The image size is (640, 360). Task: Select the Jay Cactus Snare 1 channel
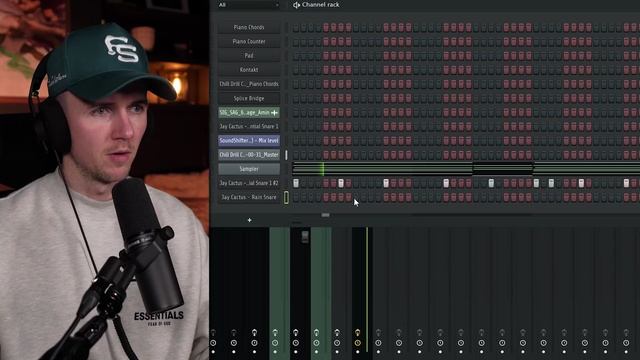pos(249,127)
